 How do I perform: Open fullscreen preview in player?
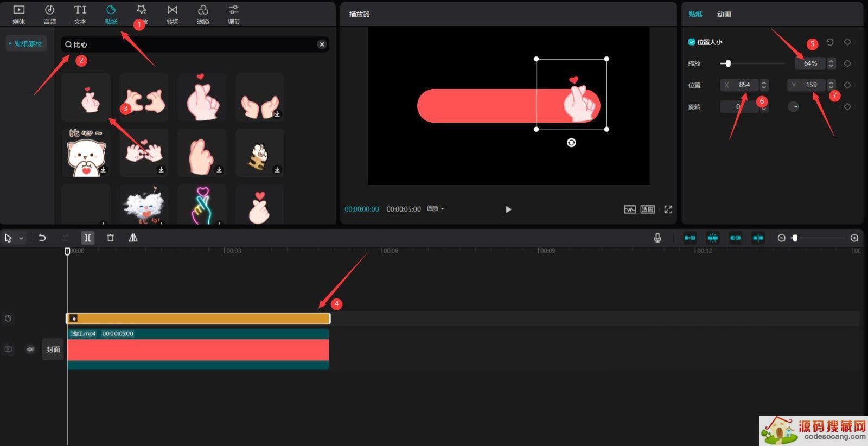click(668, 209)
